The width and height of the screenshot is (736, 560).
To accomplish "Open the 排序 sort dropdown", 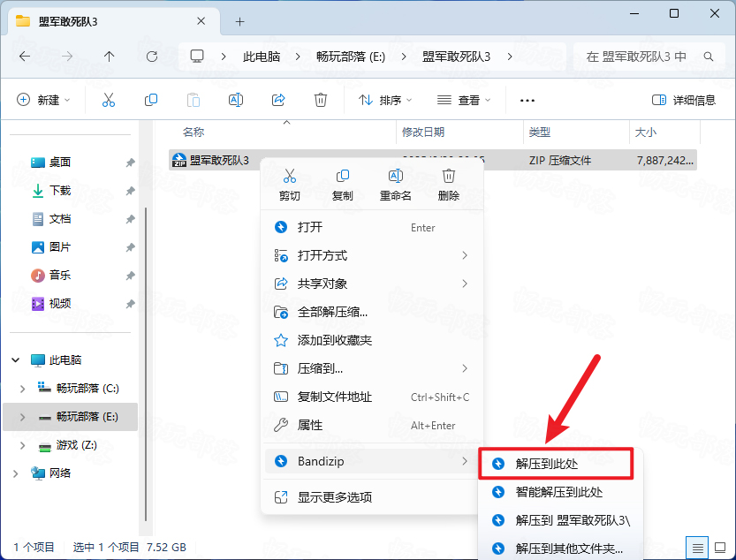I will click(385, 100).
